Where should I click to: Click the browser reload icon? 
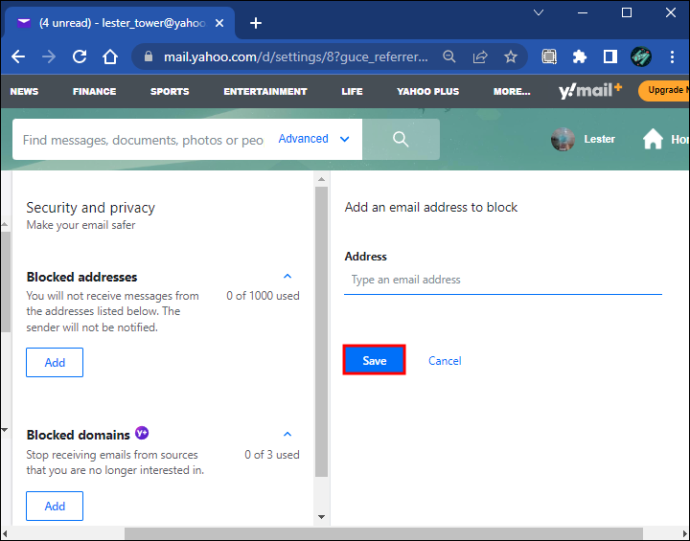[x=80, y=57]
